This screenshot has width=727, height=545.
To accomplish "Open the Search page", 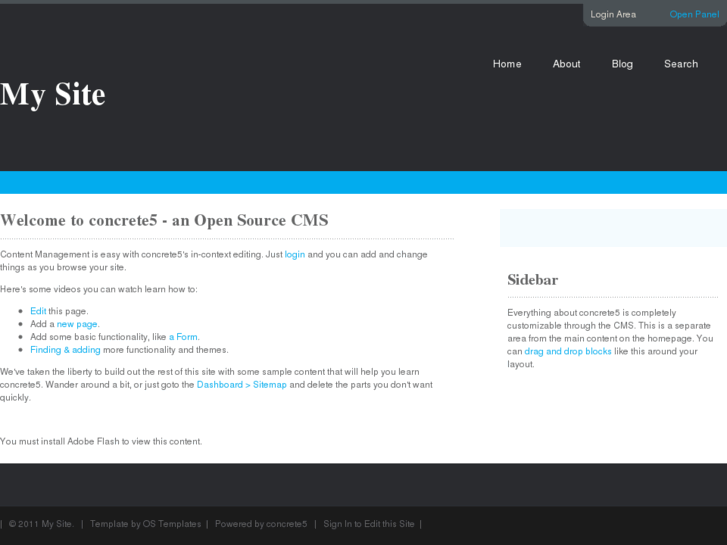I will pyautogui.click(x=681, y=64).
